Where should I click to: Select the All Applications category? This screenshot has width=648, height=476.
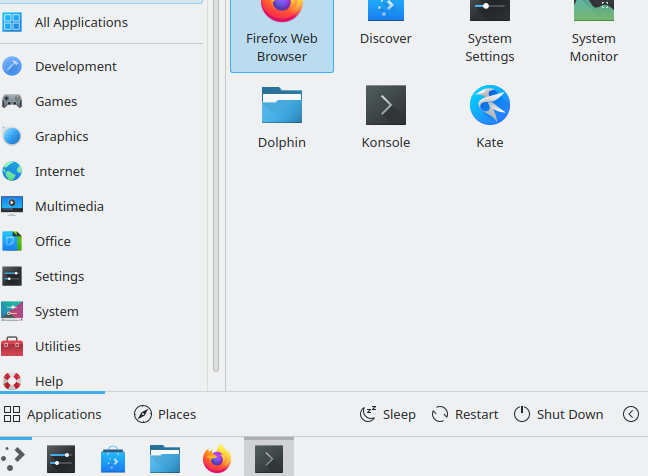click(101, 22)
